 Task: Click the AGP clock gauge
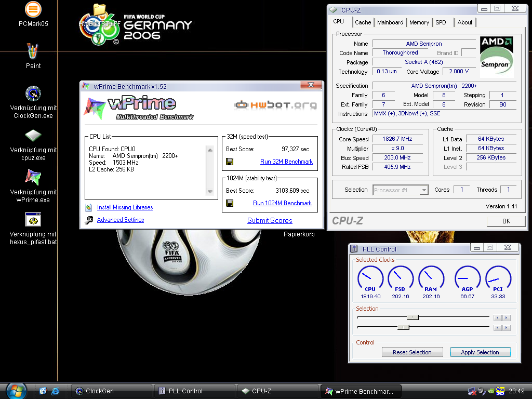pyautogui.click(x=467, y=278)
